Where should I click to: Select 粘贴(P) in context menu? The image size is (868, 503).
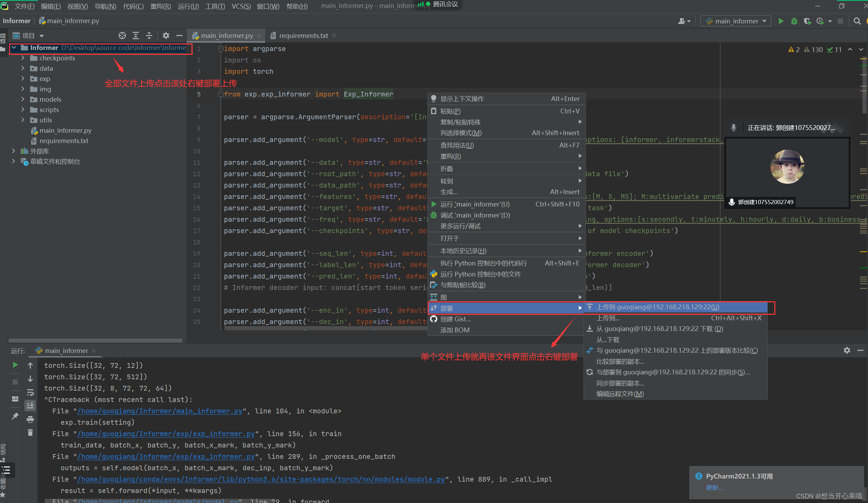[x=506, y=111]
